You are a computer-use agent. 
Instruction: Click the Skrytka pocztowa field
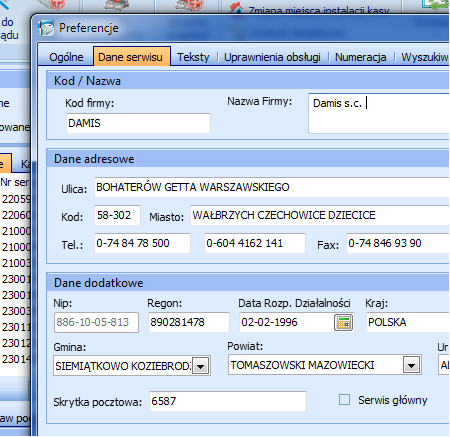228,401
